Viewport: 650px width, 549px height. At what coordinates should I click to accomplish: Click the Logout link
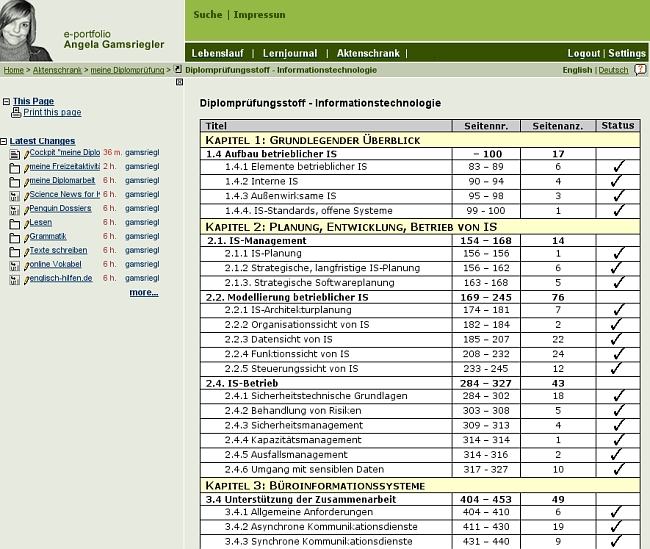pyautogui.click(x=583, y=53)
